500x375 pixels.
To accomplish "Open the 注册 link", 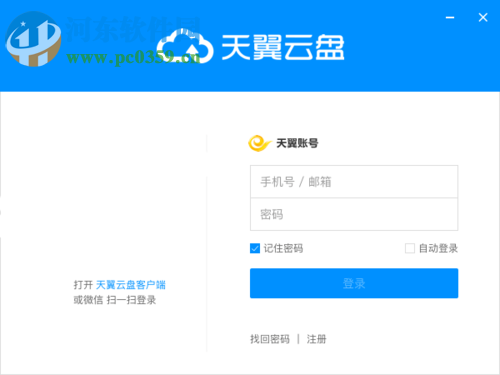I will tap(316, 339).
